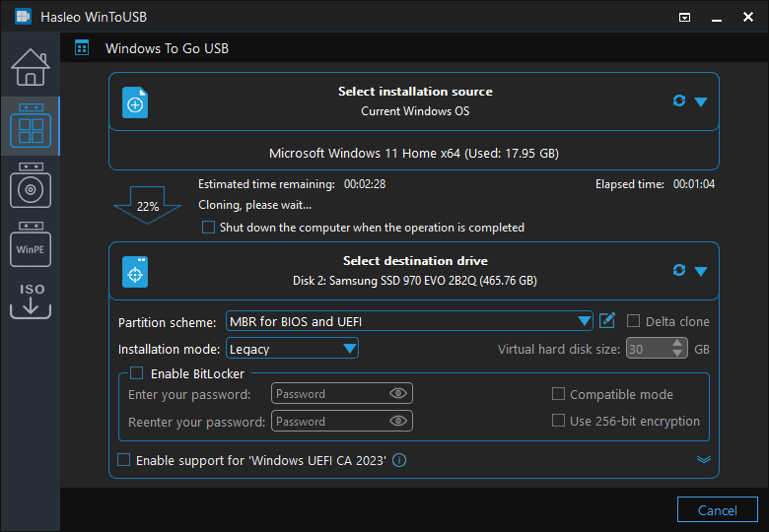Decrease virtual hard disk size

(x=677, y=354)
